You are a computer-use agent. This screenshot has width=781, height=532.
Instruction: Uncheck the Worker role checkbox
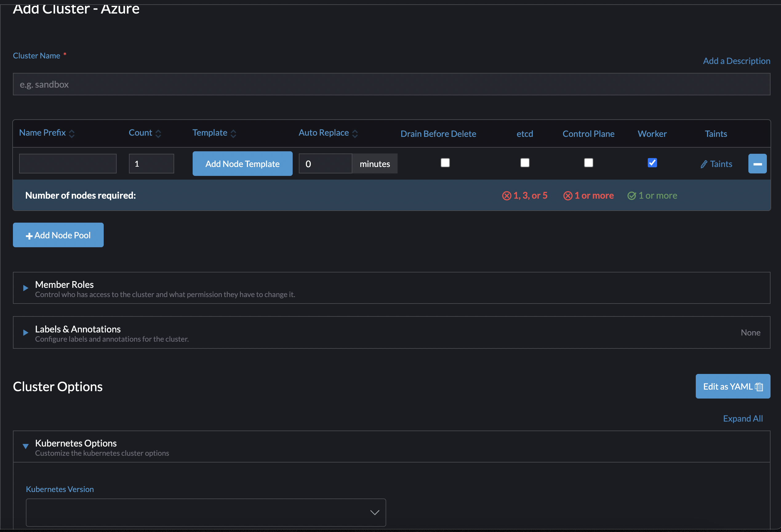coord(652,163)
